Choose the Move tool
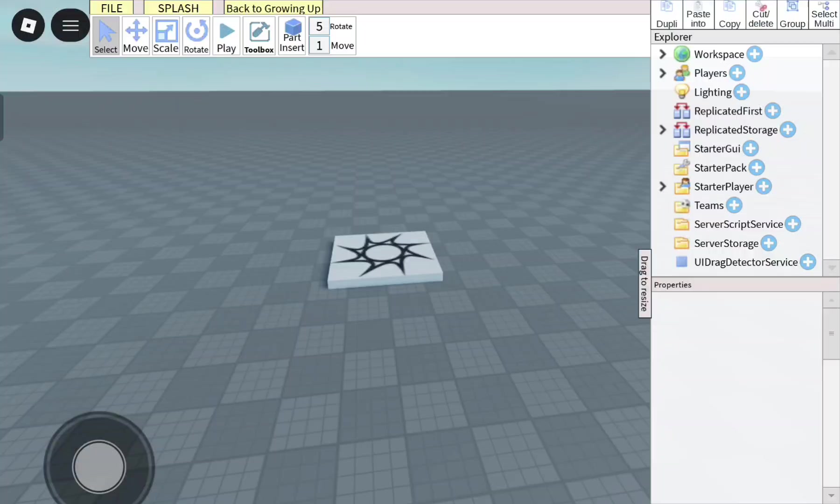This screenshot has width=840, height=504. click(x=136, y=36)
